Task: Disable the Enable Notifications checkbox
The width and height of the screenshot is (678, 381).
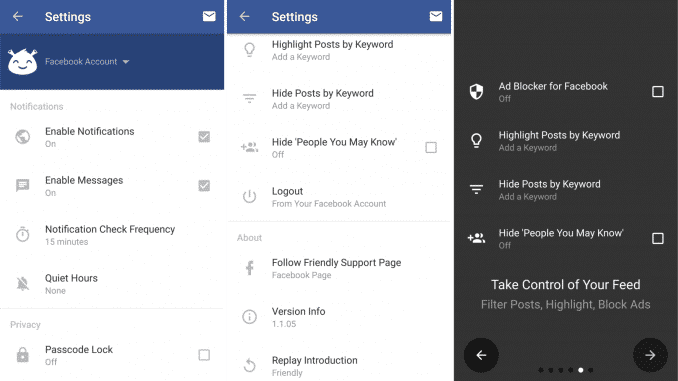Action: 204,137
